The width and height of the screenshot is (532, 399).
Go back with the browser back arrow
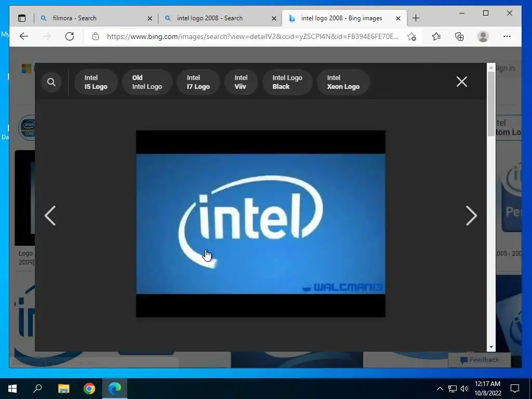24,36
